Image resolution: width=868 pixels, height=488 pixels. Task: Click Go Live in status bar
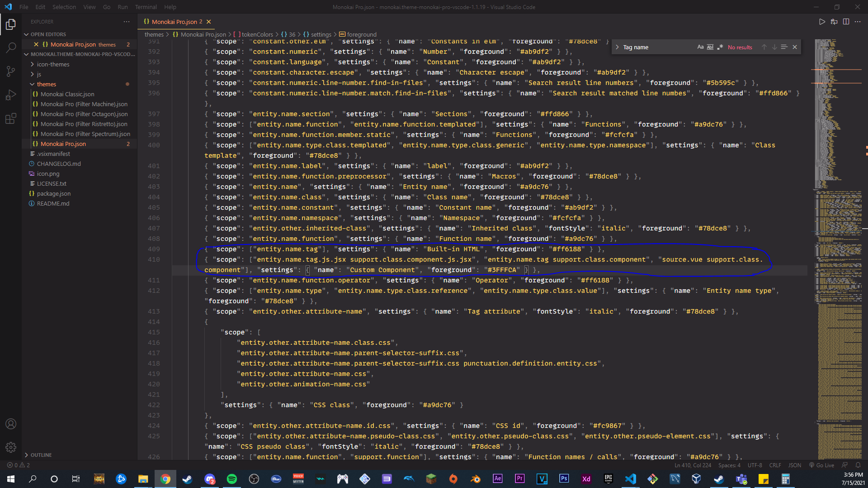(x=821, y=465)
